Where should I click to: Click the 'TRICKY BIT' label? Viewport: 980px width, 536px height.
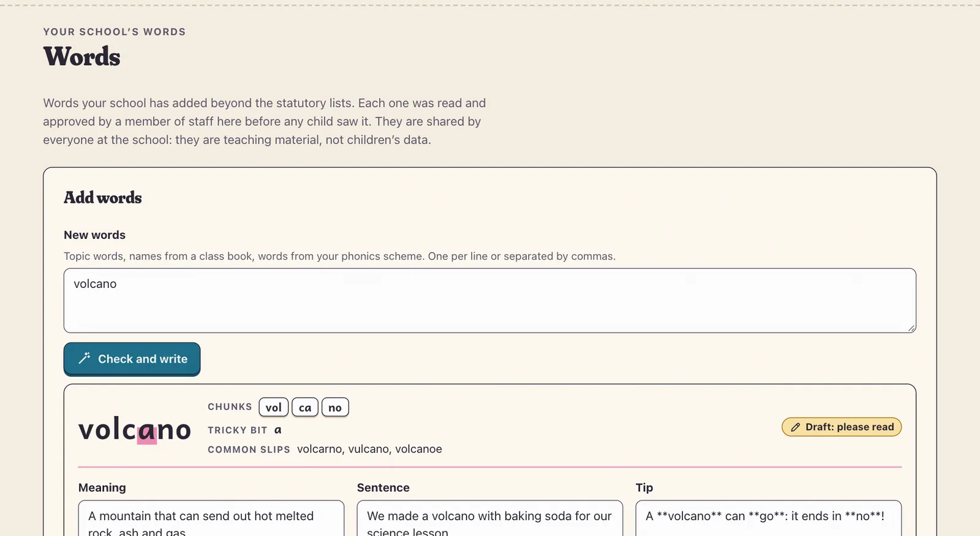(x=238, y=430)
